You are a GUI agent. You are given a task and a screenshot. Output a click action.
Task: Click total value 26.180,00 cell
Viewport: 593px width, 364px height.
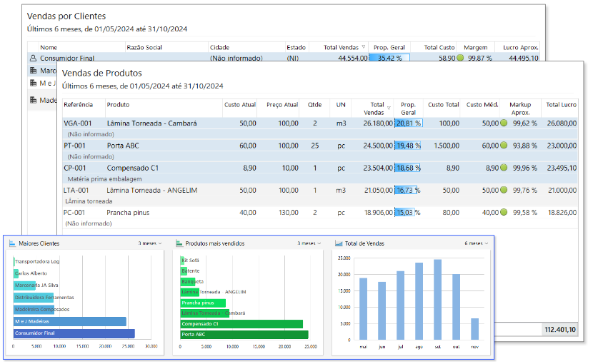click(x=378, y=123)
